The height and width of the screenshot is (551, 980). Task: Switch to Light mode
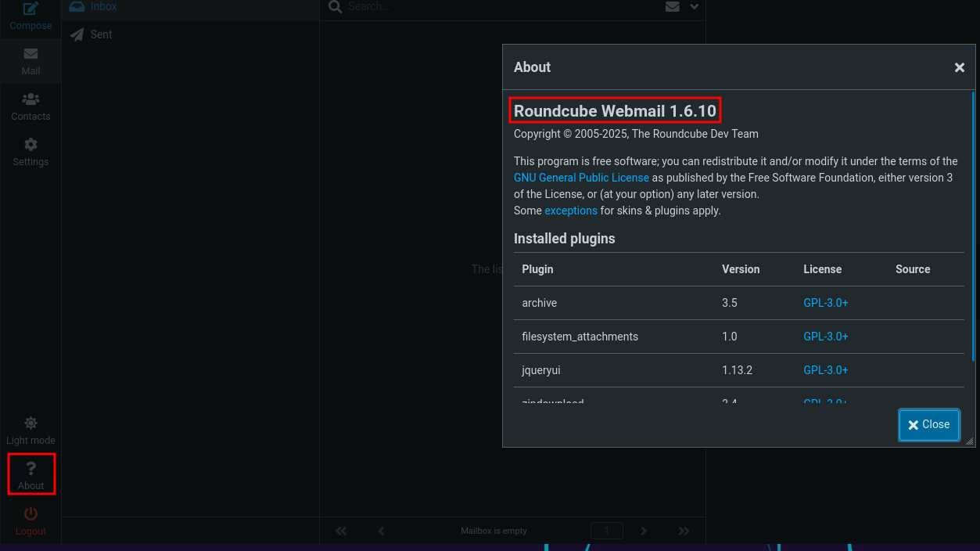31,431
